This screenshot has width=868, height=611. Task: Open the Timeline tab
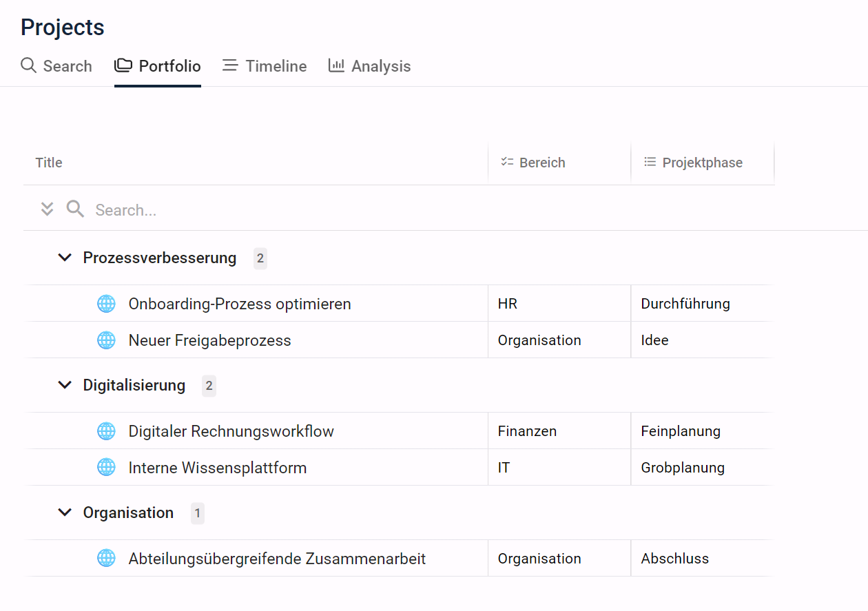pos(265,66)
